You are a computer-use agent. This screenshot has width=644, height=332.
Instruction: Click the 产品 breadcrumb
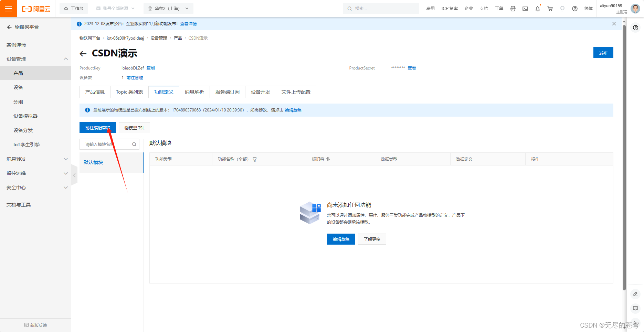178,38
